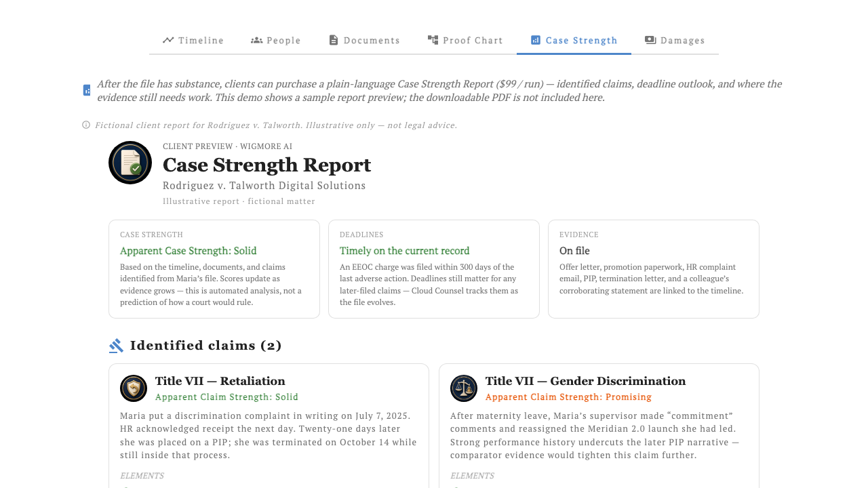
Task: Click the Case Strength Report document badge
Action: click(130, 163)
